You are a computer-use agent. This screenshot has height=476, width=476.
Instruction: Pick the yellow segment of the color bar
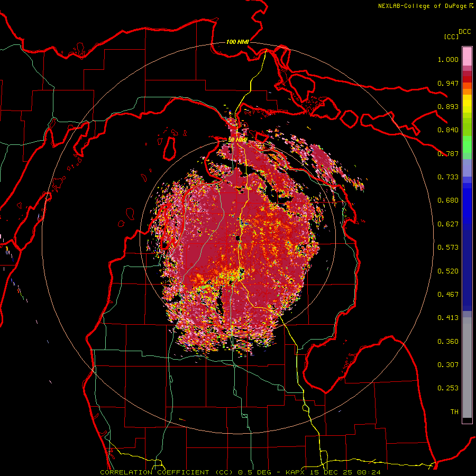click(x=467, y=104)
